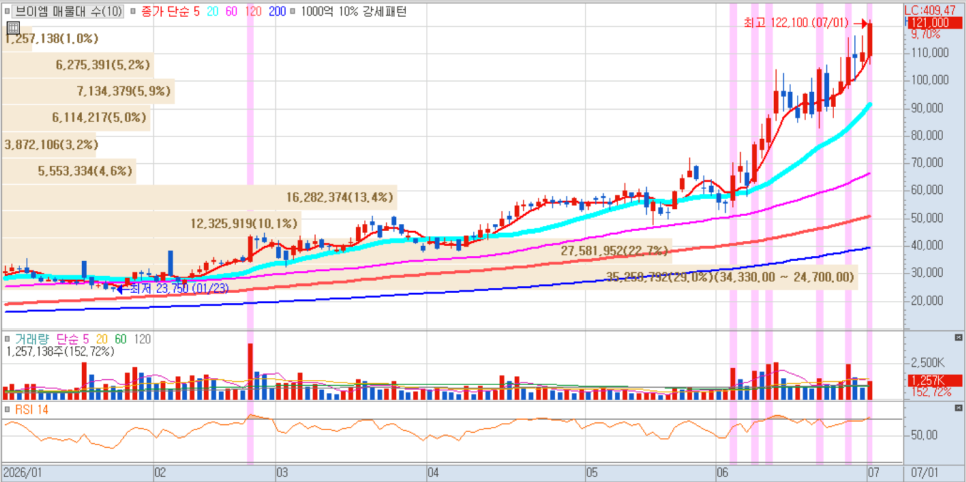This screenshot has width=966, height=482.
Task: Select the 5,553,334(4,6%) volume profile bar
Action: coord(68,171)
